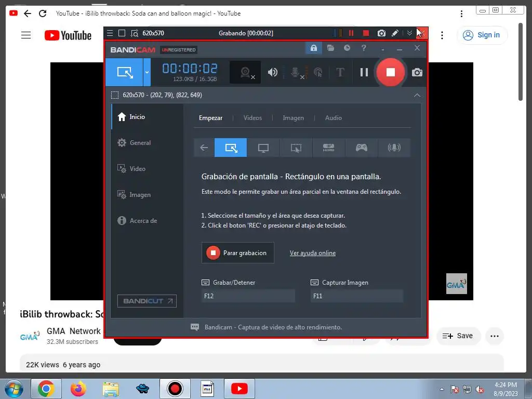The width and height of the screenshot is (532, 399).
Task: Toggle the mouse click effect icon
Action: point(318,72)
